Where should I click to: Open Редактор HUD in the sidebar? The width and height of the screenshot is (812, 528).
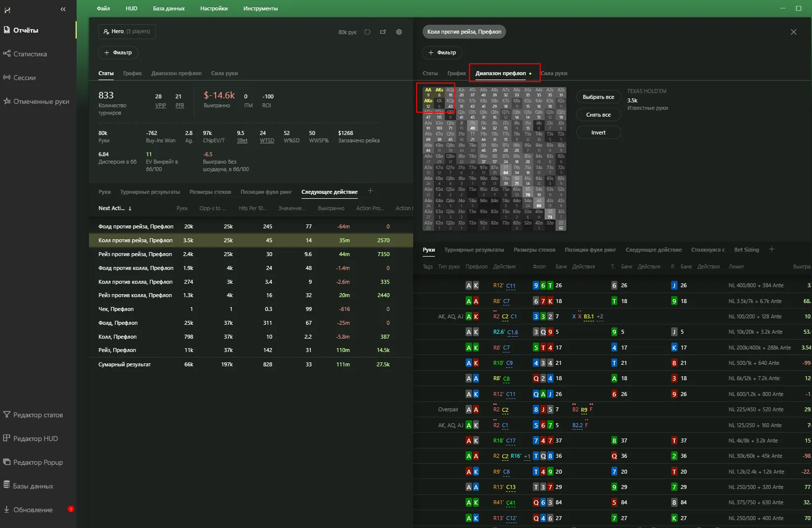click(36, 439)
